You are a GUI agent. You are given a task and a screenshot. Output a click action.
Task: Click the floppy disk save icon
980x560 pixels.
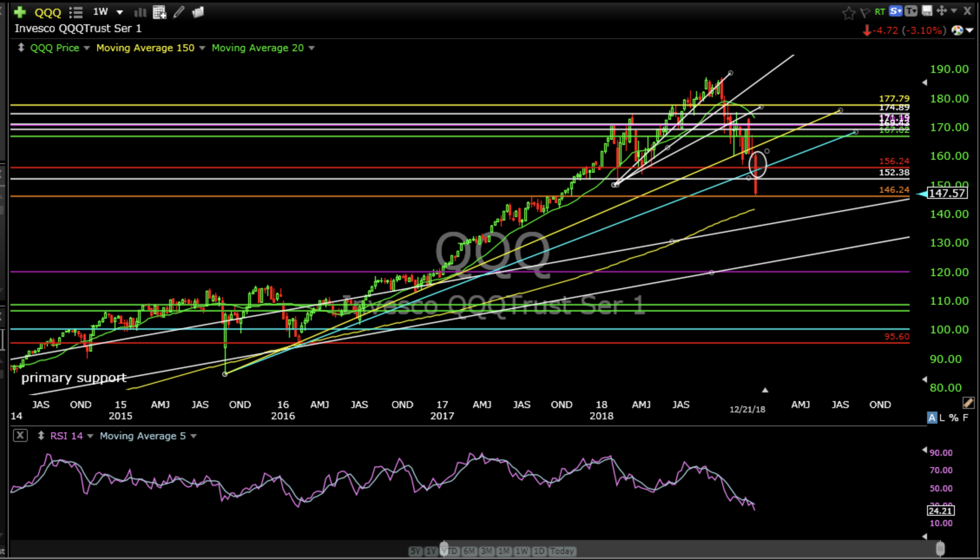click(x=927, y=11)
